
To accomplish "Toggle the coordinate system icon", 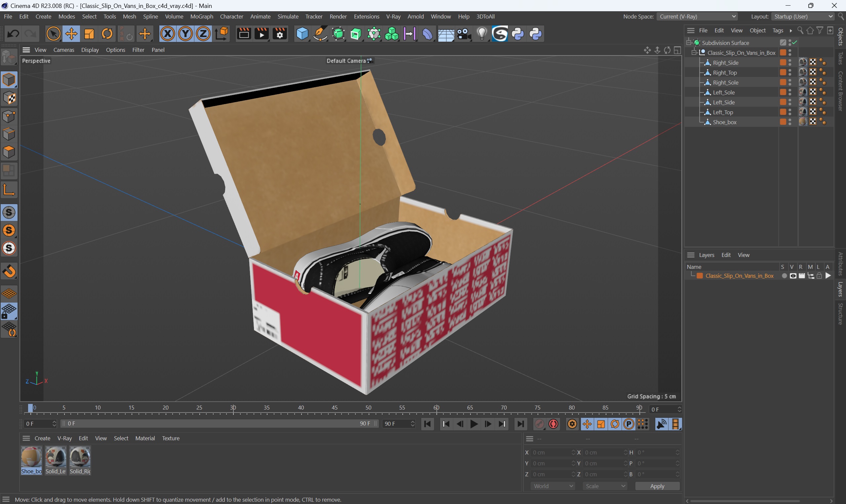I will (222, 34).
